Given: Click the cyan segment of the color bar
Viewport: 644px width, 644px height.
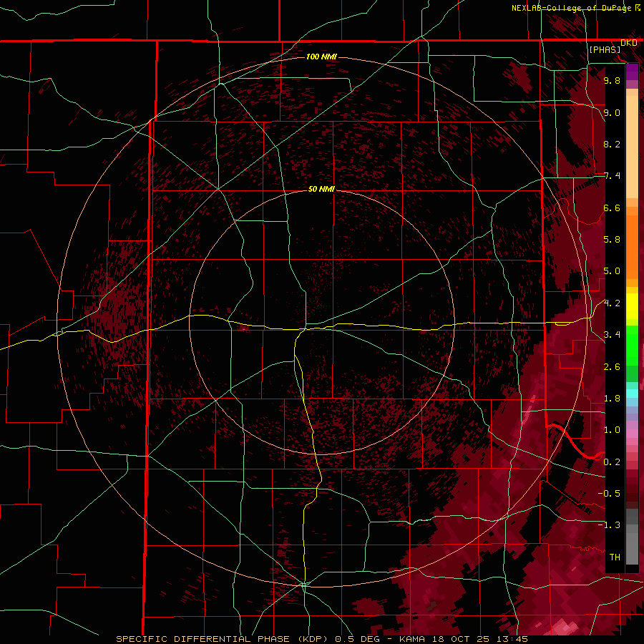Looking at the screenshot, I should 632,393.
